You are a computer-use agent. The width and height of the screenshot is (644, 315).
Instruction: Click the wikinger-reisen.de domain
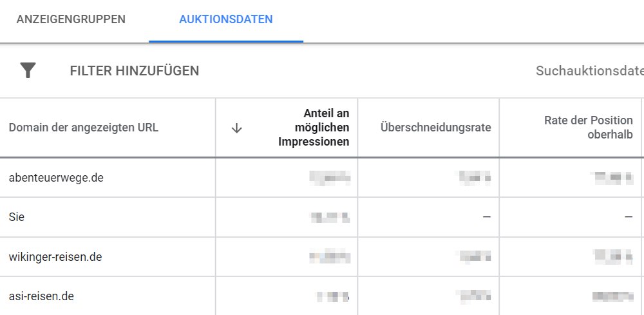55,257
